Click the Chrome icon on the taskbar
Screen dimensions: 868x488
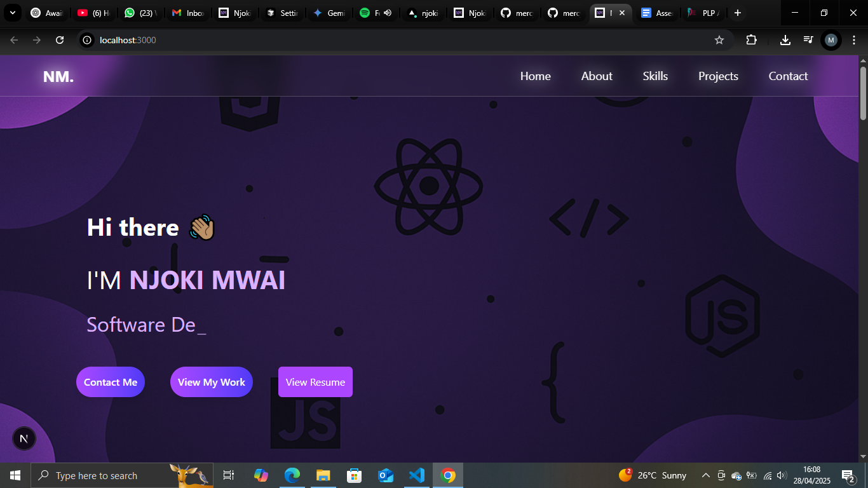(x=448, y=475)
